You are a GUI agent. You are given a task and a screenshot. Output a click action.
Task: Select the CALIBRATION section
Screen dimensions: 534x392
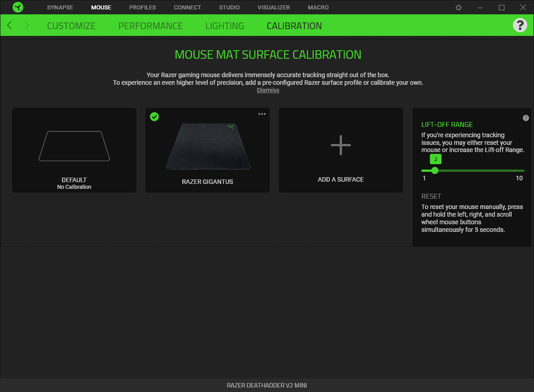(294, 26)
